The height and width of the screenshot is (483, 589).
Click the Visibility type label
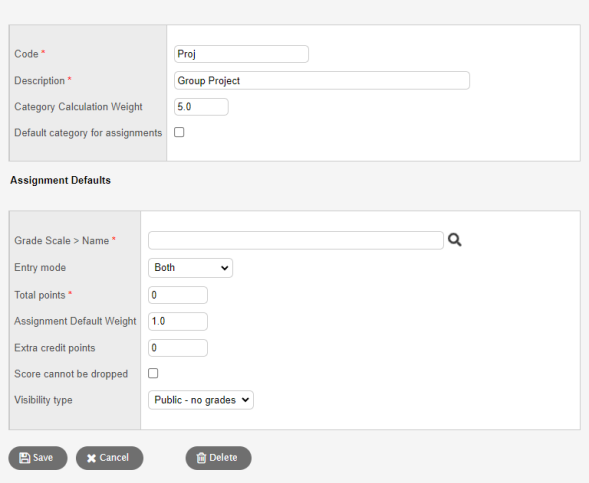coord(43,400)
